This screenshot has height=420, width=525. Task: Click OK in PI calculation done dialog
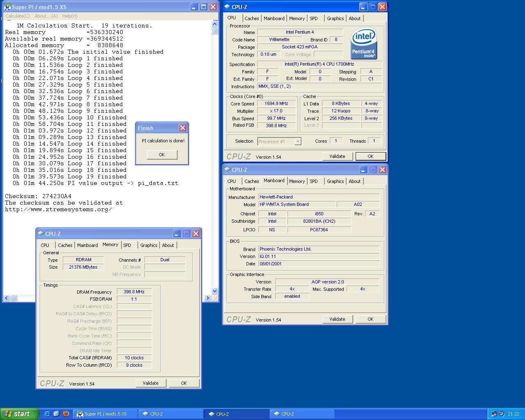162,155
